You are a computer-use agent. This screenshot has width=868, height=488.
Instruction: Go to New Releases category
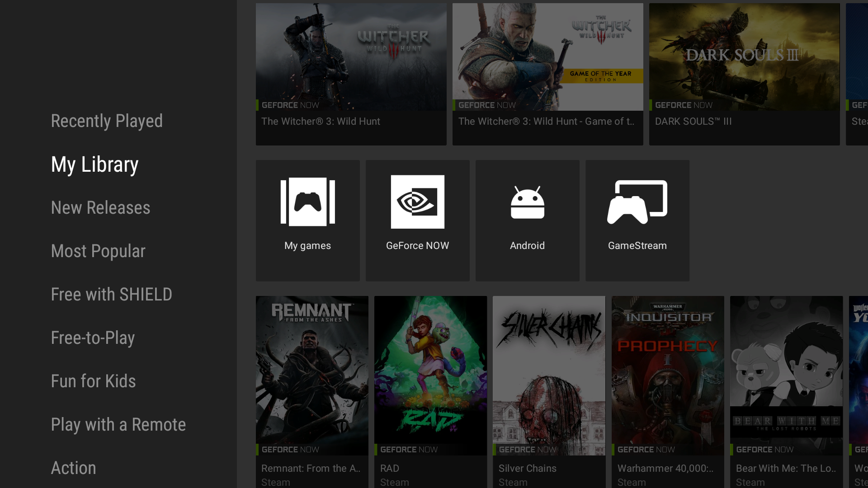click(x=100, y=208)
